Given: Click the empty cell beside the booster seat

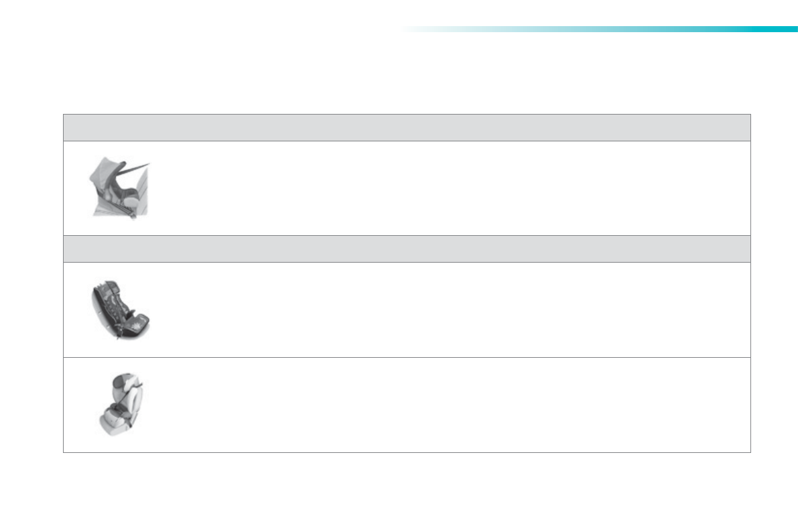Looking at the screenshot, I should click(x=449, y=405).
